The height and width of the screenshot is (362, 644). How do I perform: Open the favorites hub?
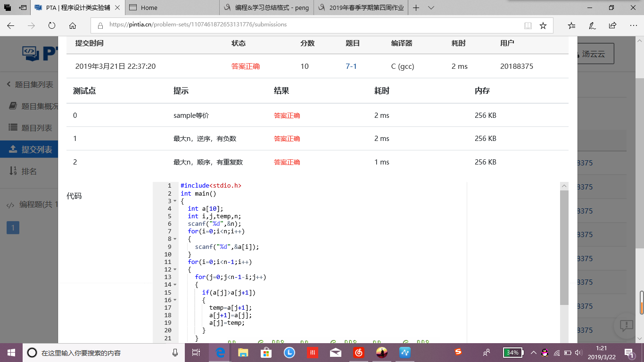point(571,25)
